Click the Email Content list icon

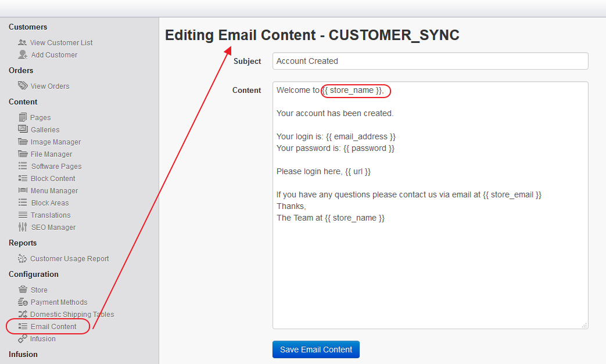click(x=23, y=327)
